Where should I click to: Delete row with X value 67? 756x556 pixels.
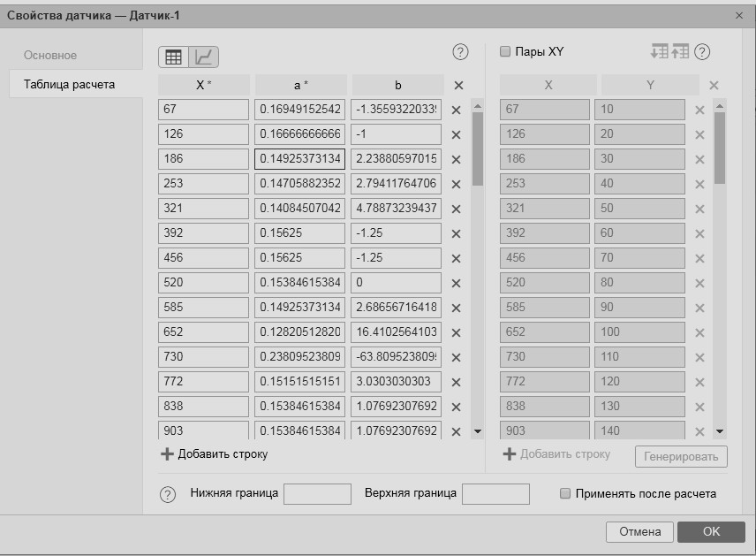click(x=457, y=110)
